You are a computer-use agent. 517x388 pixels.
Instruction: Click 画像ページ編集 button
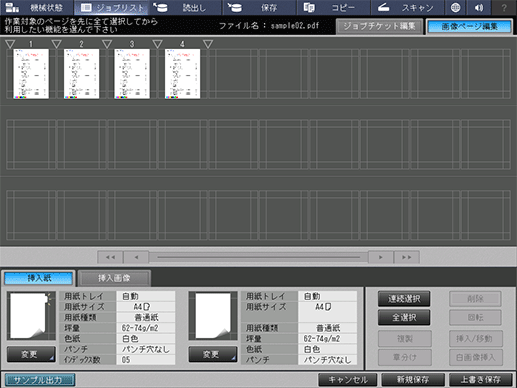pos(469,27)
